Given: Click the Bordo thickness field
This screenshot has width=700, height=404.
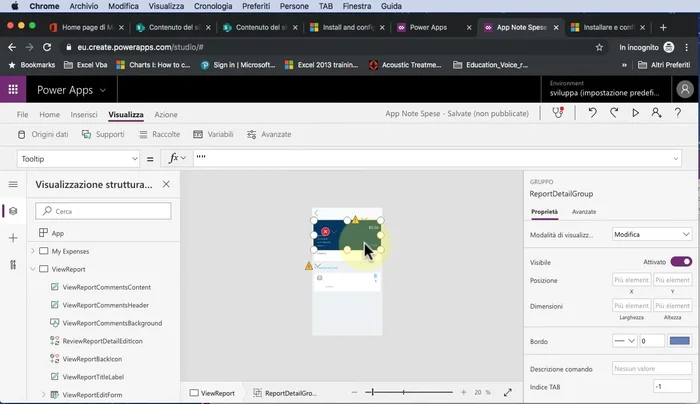Looking at the screenshot, I should [652, 341].
